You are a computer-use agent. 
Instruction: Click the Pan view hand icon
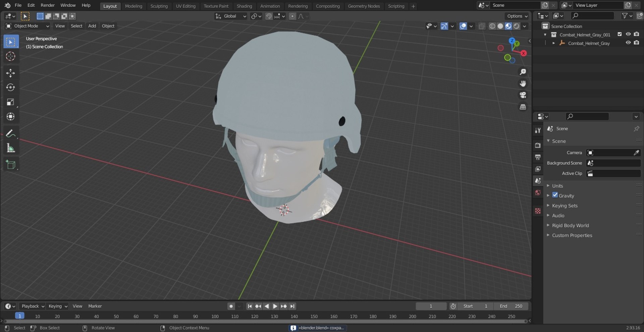tap(523, 83)
